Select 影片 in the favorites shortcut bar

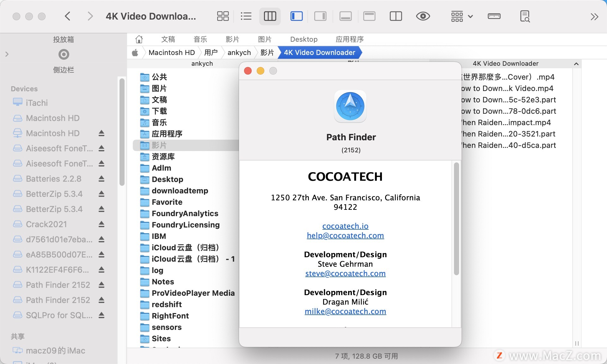[x=233, y=39]
